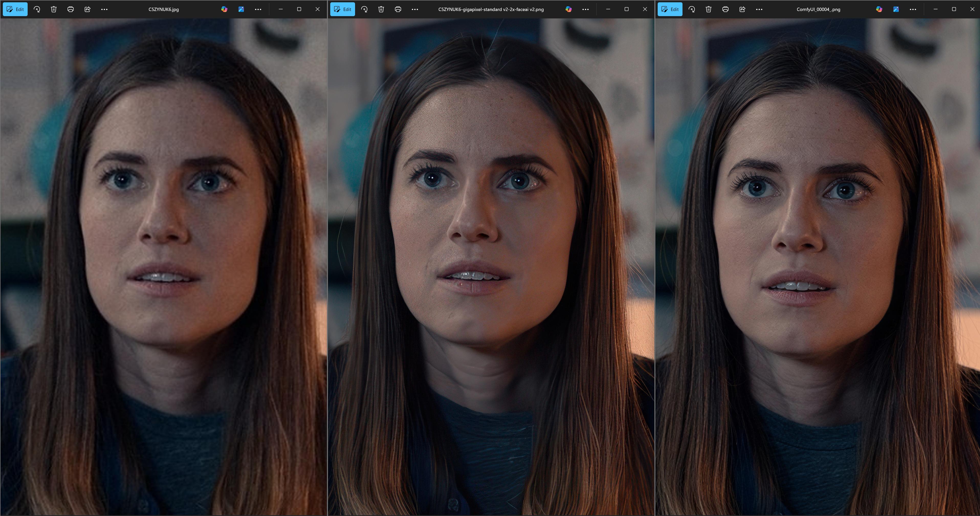Click Edit in the ComfyUI_00004_.png window
This screenshot has height=516, width=980.
click(670, 9)
